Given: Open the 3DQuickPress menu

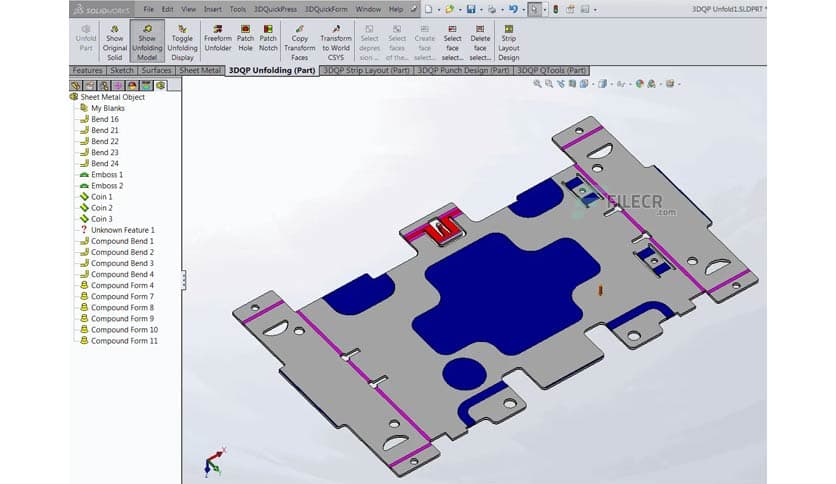Looking at the screenshot, I should point(275,9).
